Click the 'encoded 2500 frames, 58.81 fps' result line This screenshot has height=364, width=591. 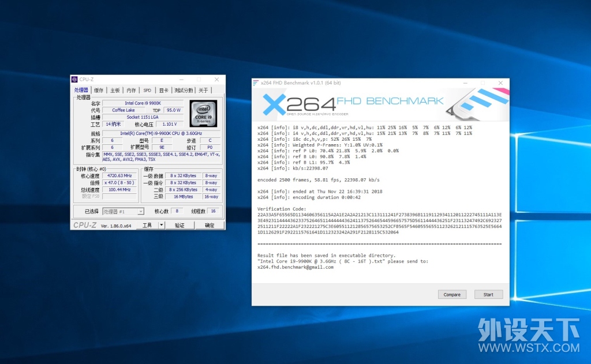(x=319, y=180)
